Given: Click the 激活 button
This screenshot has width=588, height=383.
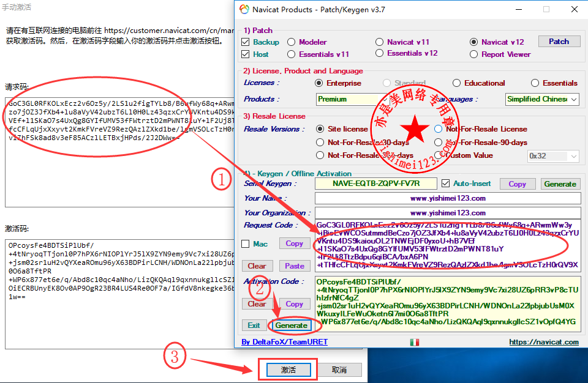Looking at the screenshot, I should click(288, 370).
